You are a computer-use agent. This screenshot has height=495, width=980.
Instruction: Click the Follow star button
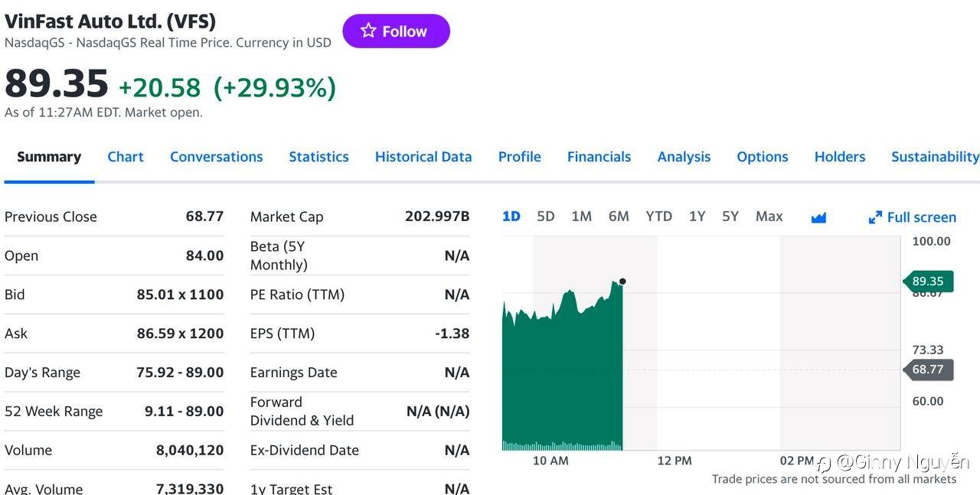pos(396,31)
